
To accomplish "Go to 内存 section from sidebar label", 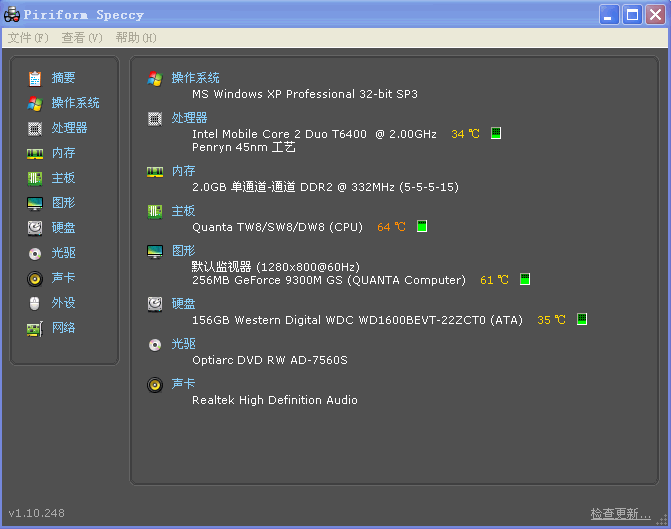I will 63,153.
